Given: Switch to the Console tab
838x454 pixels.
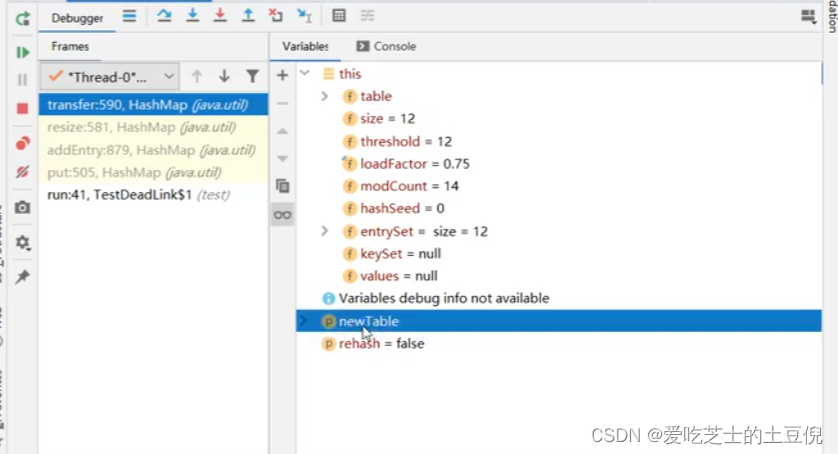Looking at the screenshot, I should tap(386, 47).
